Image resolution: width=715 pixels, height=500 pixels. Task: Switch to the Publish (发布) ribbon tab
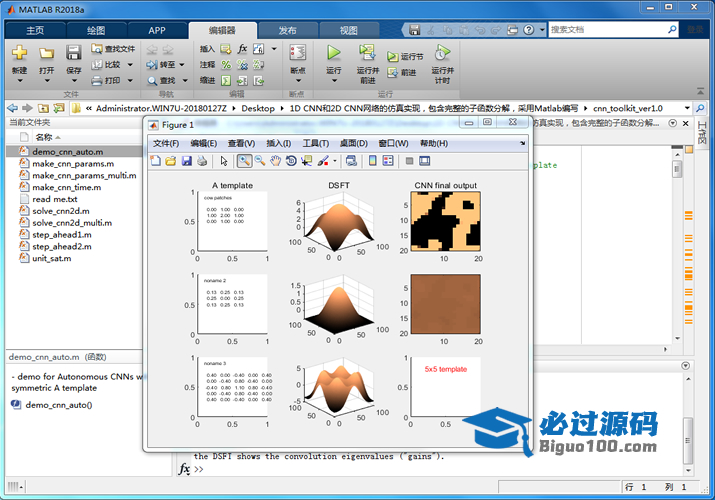tap(287, 30)
